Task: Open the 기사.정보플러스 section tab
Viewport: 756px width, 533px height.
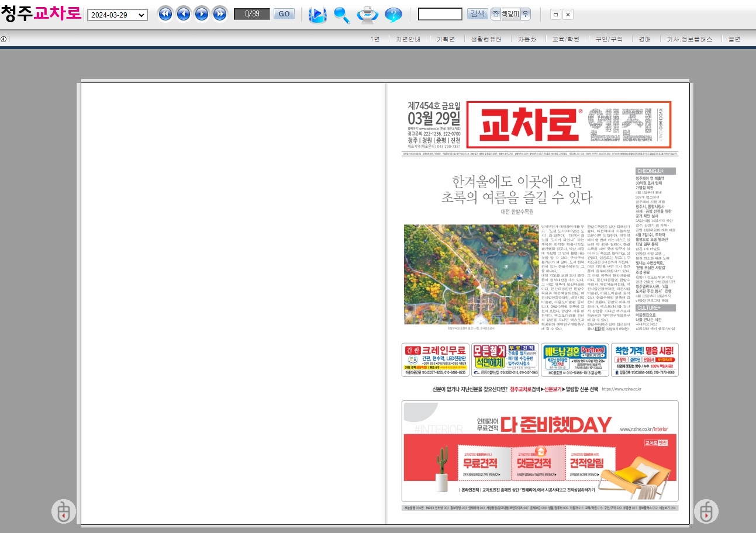Action: tap(689, 39)
